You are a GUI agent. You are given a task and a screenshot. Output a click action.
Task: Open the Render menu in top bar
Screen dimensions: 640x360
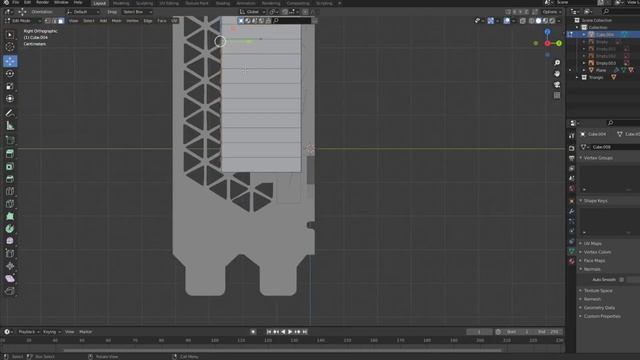pos(42,2)
